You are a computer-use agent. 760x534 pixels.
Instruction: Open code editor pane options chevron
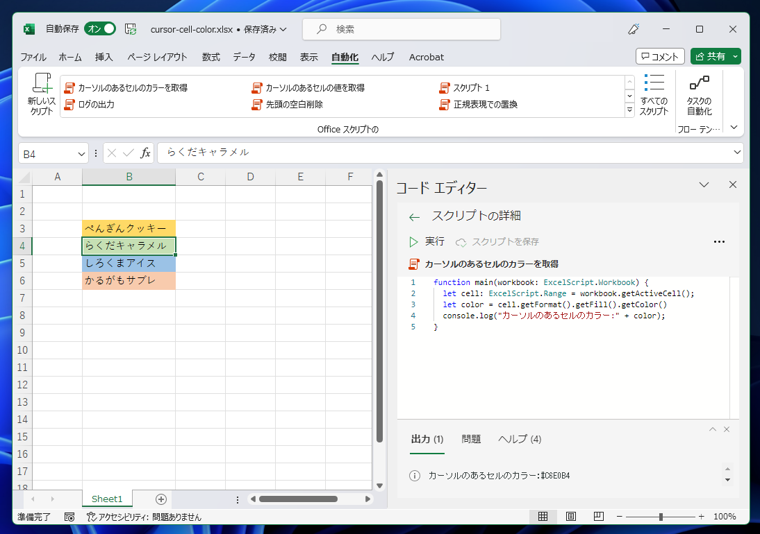tap(704, 185)
